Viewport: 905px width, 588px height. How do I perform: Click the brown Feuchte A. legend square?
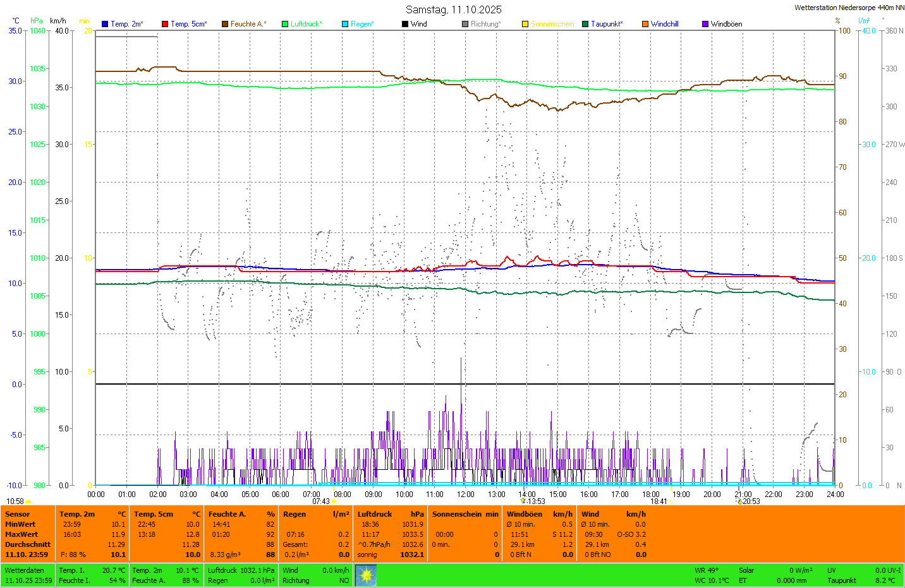(x=225, y=24)
